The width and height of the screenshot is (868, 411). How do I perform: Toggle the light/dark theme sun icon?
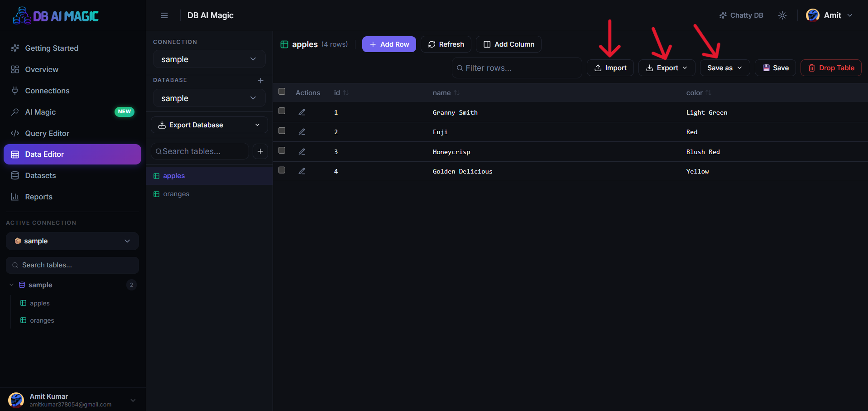tap(782, 15)
